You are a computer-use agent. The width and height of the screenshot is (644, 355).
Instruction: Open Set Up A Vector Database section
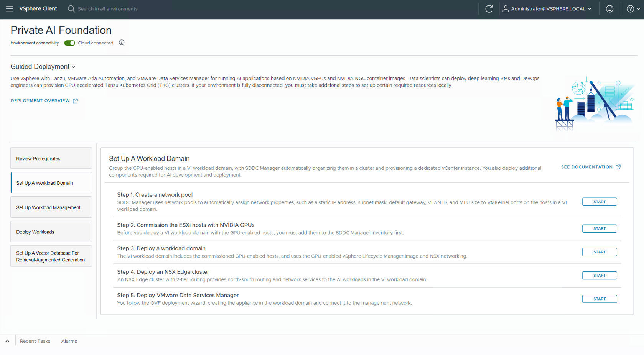tap(51, 256)
